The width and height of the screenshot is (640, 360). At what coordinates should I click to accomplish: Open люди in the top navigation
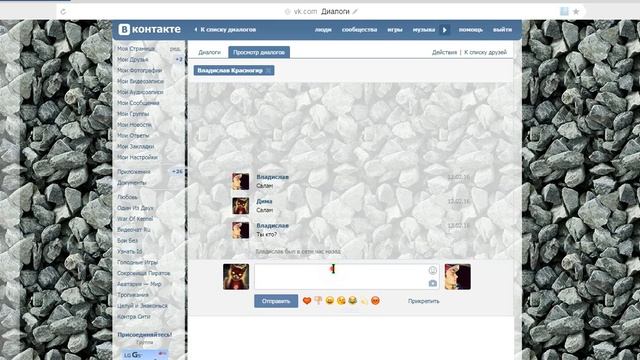coord(323,29)
